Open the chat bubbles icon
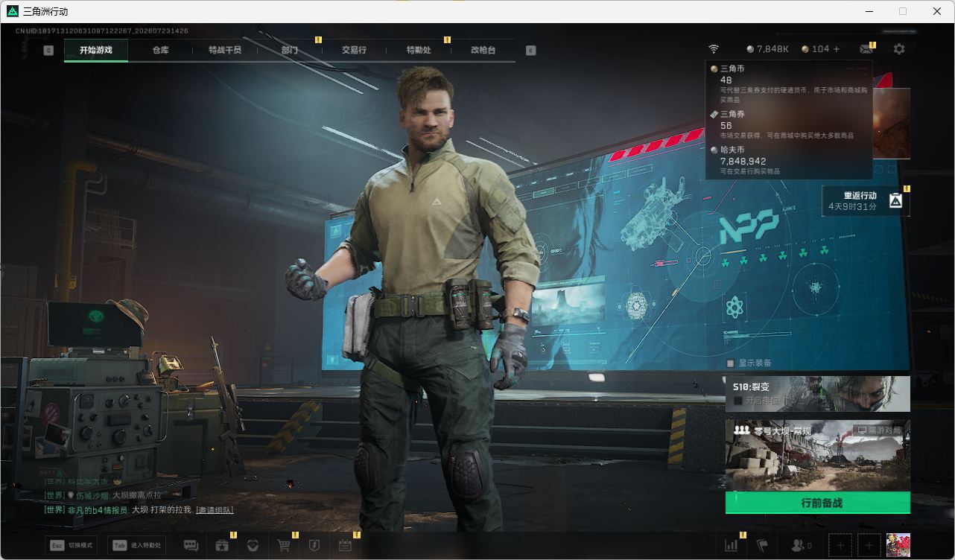This screenshot has height=560, width=955. tap(191, 546)
